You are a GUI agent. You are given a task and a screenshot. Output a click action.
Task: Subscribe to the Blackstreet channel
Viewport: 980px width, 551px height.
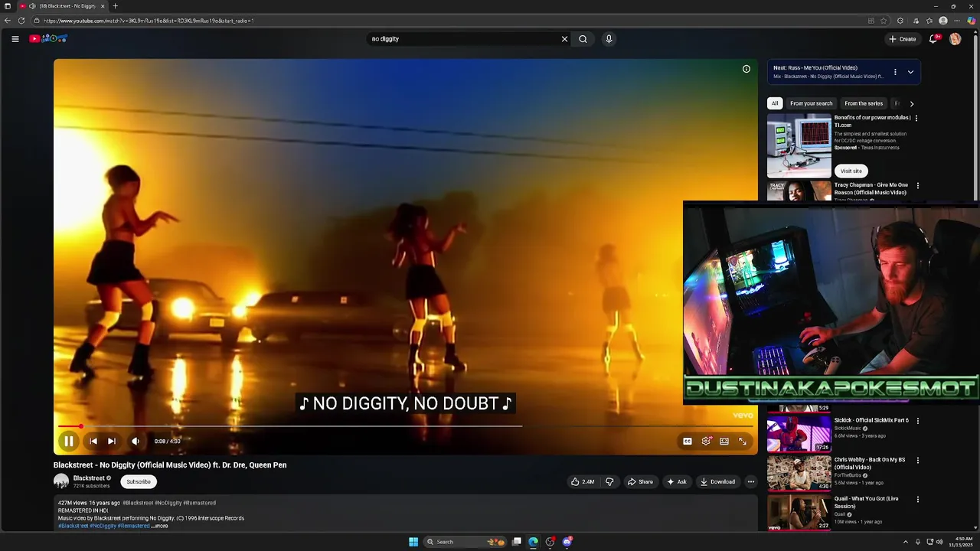point(139,481)
